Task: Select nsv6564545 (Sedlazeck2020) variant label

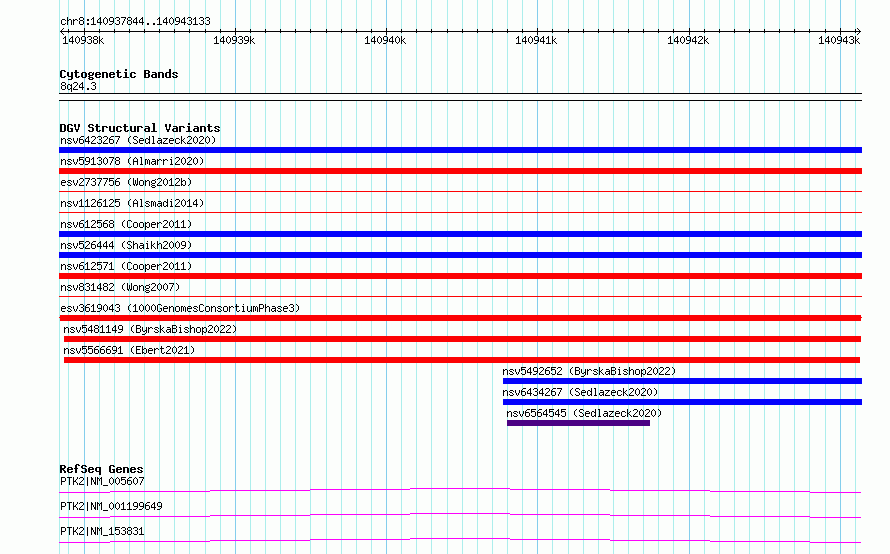Action: point(584,413)
